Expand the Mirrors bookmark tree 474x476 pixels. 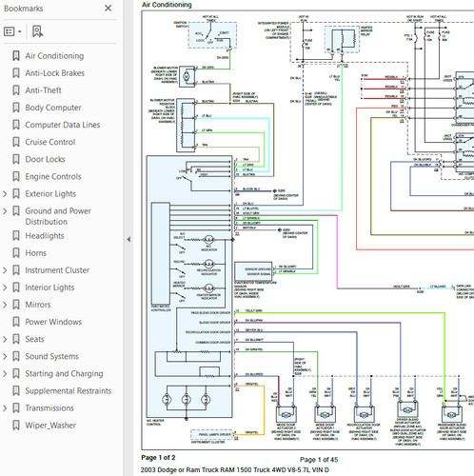pyautogui.click(x=5, y=305)
